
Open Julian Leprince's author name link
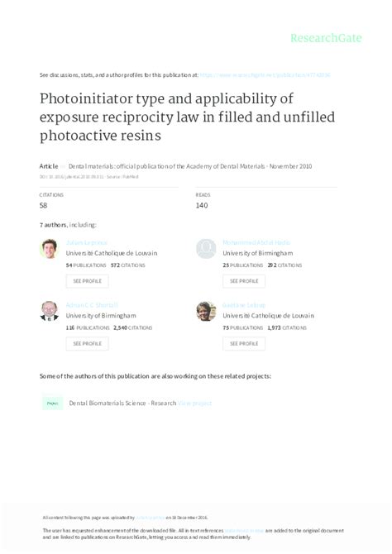click(x=86, y=242)
